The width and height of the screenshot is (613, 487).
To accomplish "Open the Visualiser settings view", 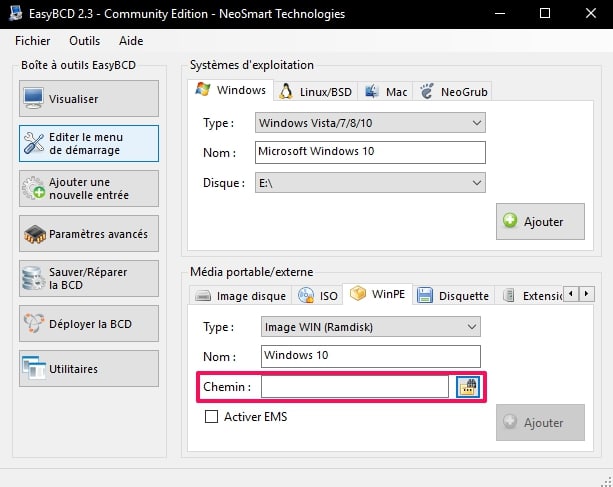I will (x=89, y=98).
